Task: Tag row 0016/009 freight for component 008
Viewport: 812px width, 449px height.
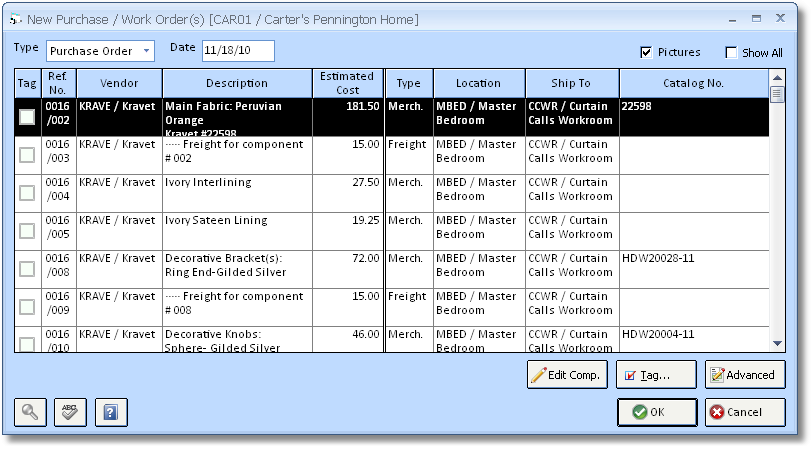Action: pos(27,307)
